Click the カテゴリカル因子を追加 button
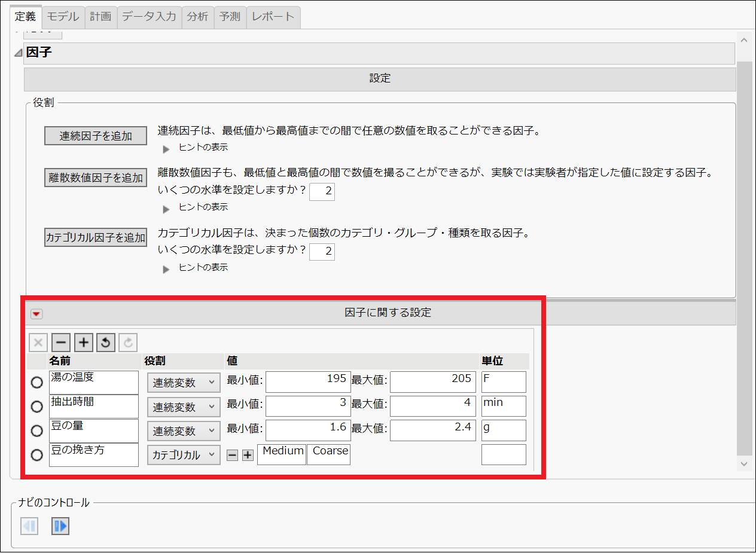 coord(96,237)
